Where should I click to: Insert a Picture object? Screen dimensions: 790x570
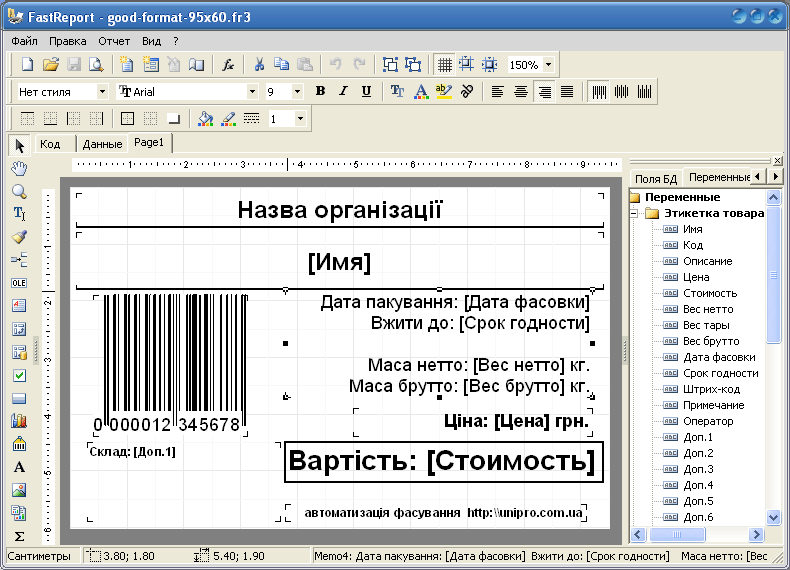[x=19, y=490]
